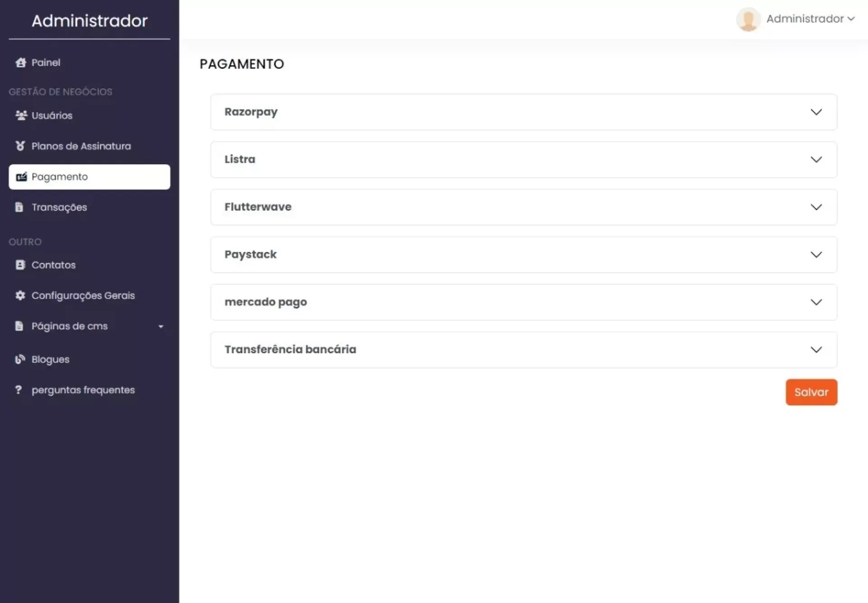The width and height of the screenshot is (868, 603).
Task: Expand Páginas de cms submenu arrow
Action: [x=160, y=326]
